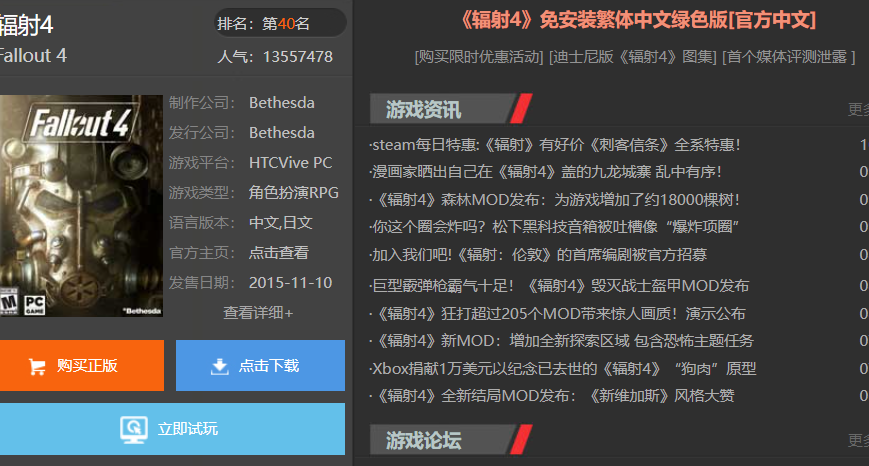
Task: Click the platform text HTCVive PC
Action: (290, 163)
